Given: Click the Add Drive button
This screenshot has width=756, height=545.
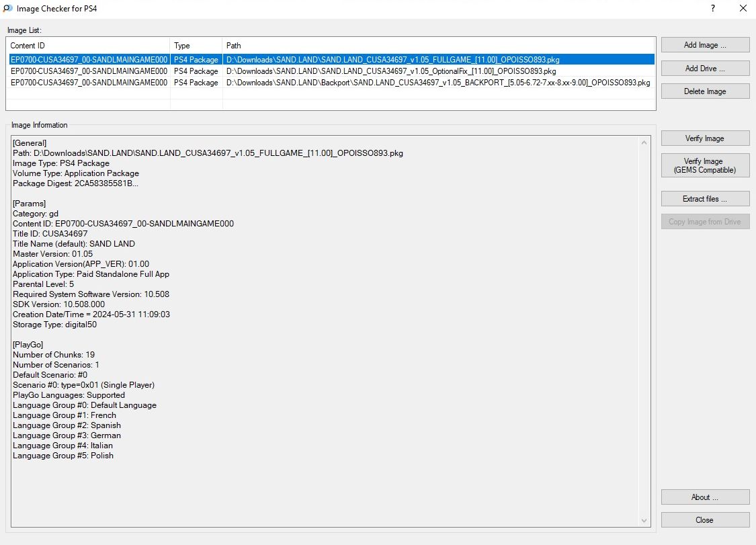Looking at the screenshot, I should [x=705, y=68].
